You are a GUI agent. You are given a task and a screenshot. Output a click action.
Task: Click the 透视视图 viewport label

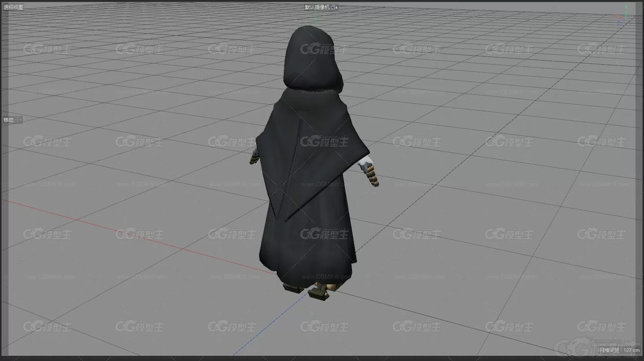point(13,7)
